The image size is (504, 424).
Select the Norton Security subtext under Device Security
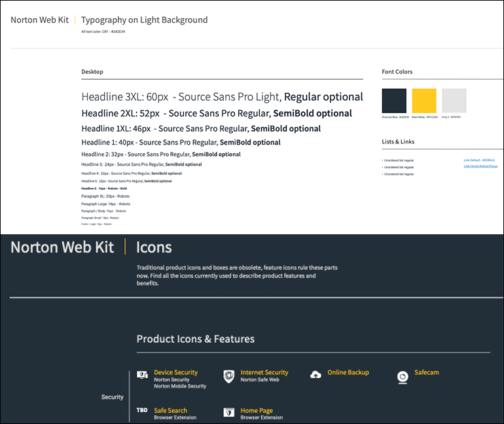pos(171,380)
